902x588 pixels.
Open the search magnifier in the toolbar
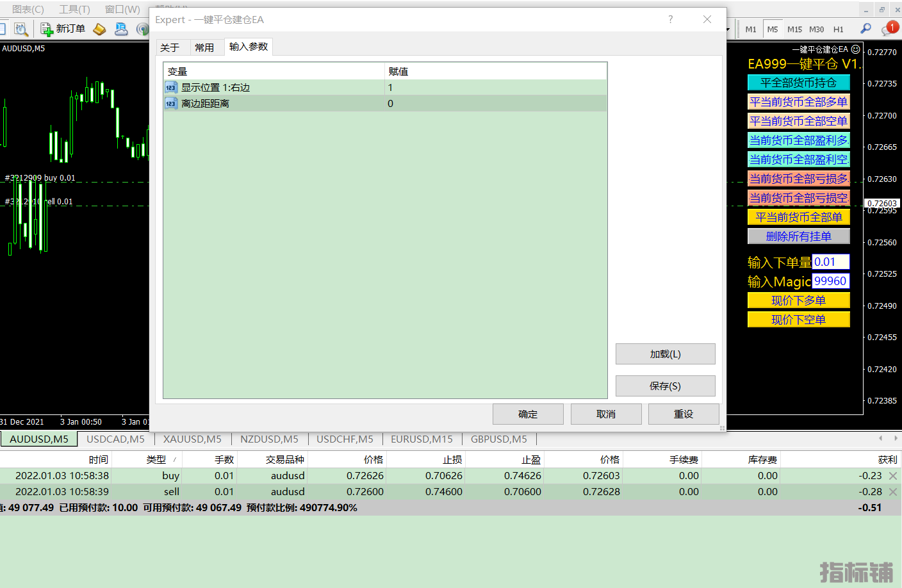click(865, 29)
